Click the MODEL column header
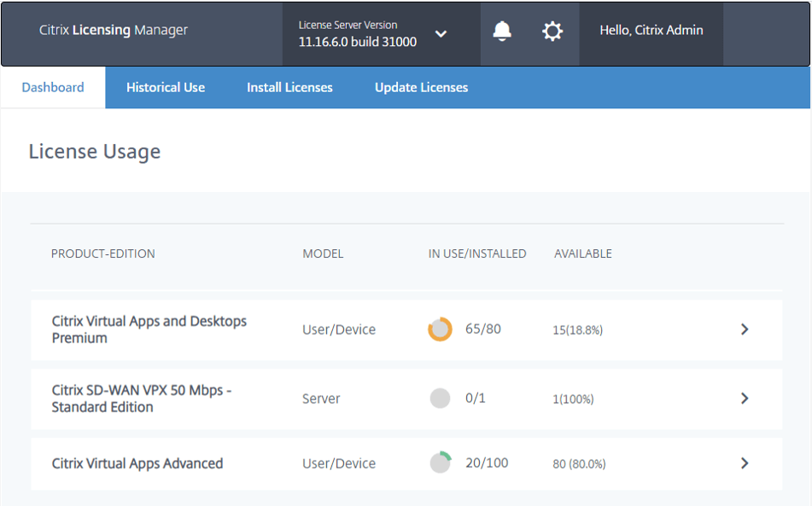Viewport: 812px width, 506px height. pyautogui.click(x=323, y=253)
